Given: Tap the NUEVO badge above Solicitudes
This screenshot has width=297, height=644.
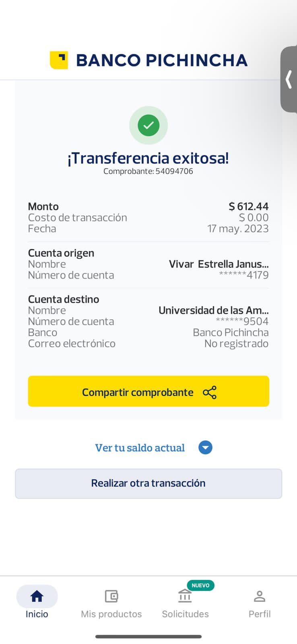Looking at the screenshot, I should coord(200,585).
